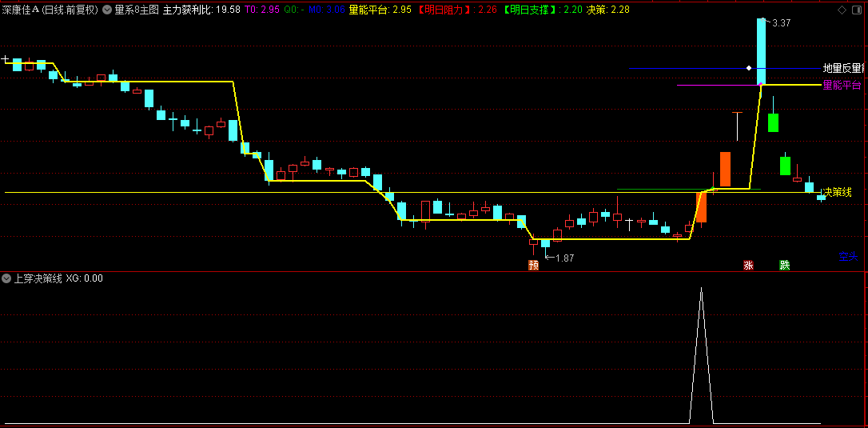Click 量能平台: 2.95 in the header

pyautogui.click(x=380, y=10)
